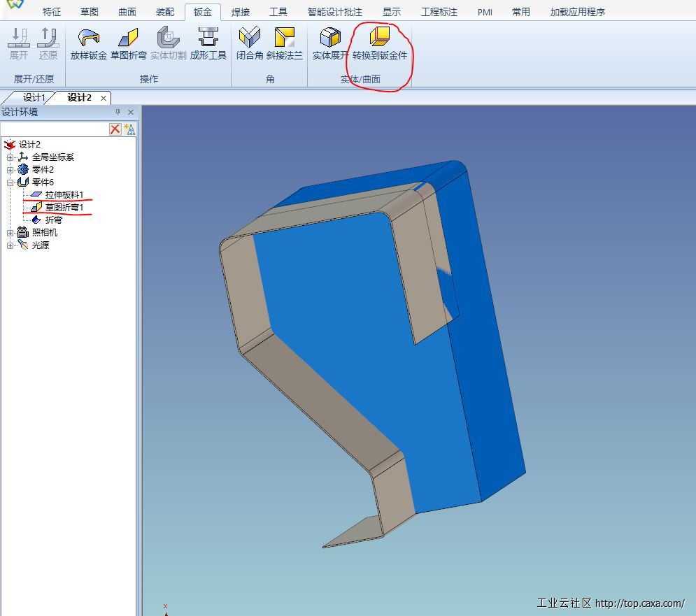The height and width of the screenshot is (616, 696).
Task: Switch to the 特征 ribbon tab
Action: coord(52,12)
